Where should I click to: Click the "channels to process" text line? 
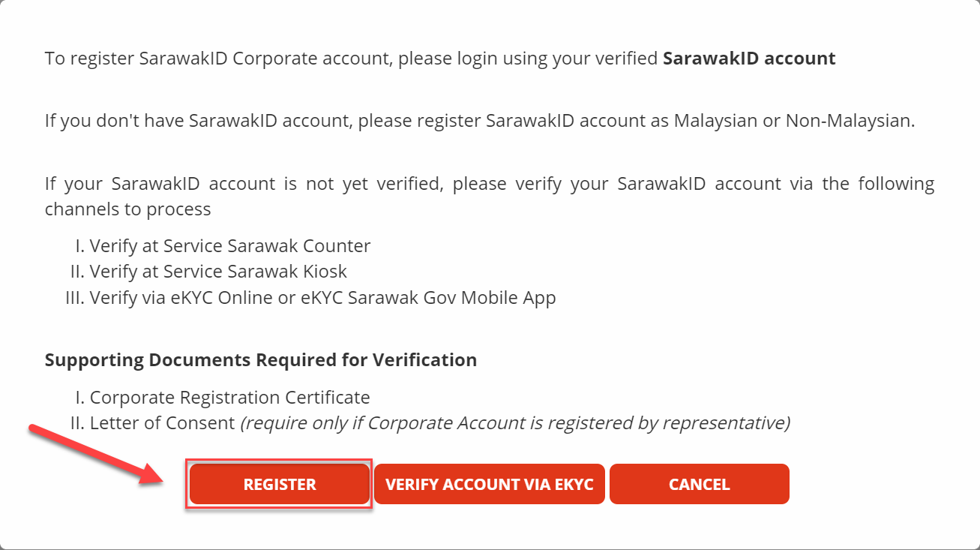coord(128,209)
